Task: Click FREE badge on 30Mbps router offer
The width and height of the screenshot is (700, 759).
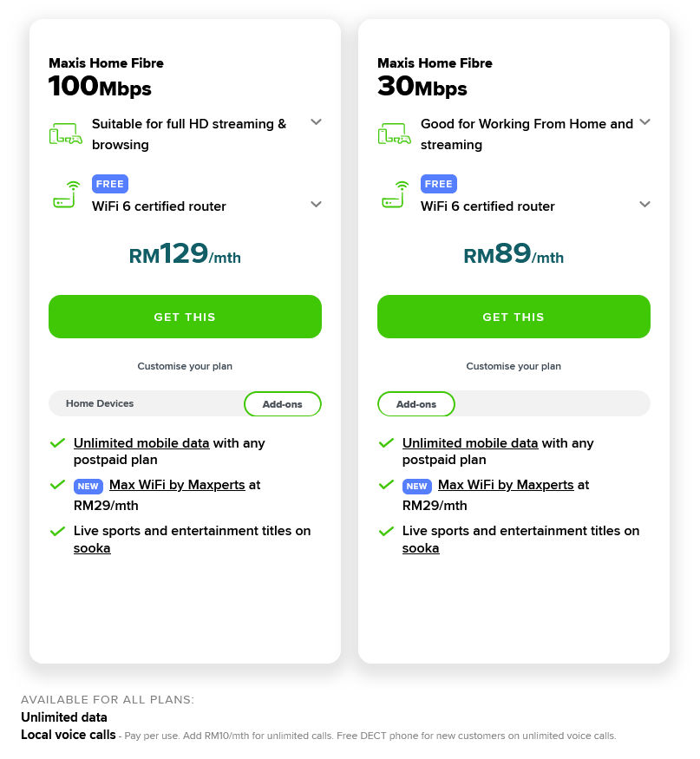Action: click(x=439, y=184)
